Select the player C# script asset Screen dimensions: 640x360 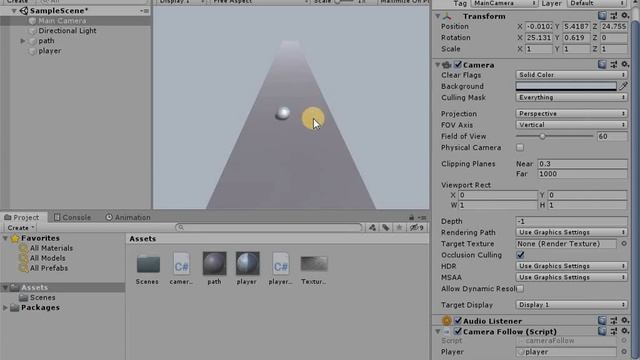[280, 264]
